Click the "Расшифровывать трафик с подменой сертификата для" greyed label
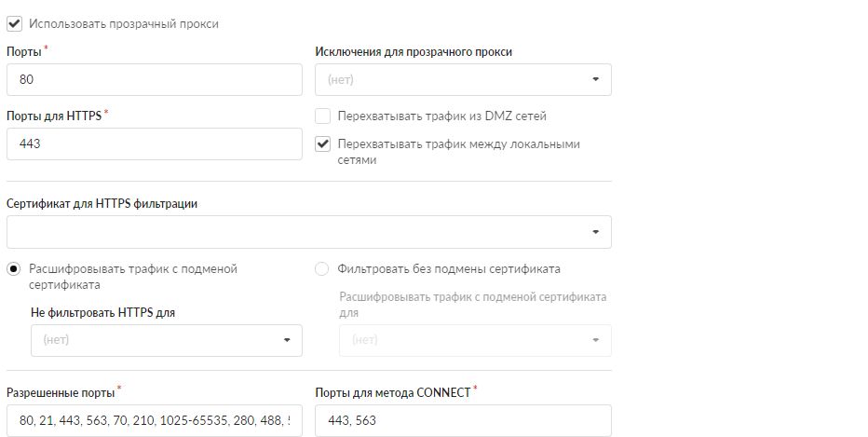The height and width of the screenshot is (437, 868). (473, 296)
